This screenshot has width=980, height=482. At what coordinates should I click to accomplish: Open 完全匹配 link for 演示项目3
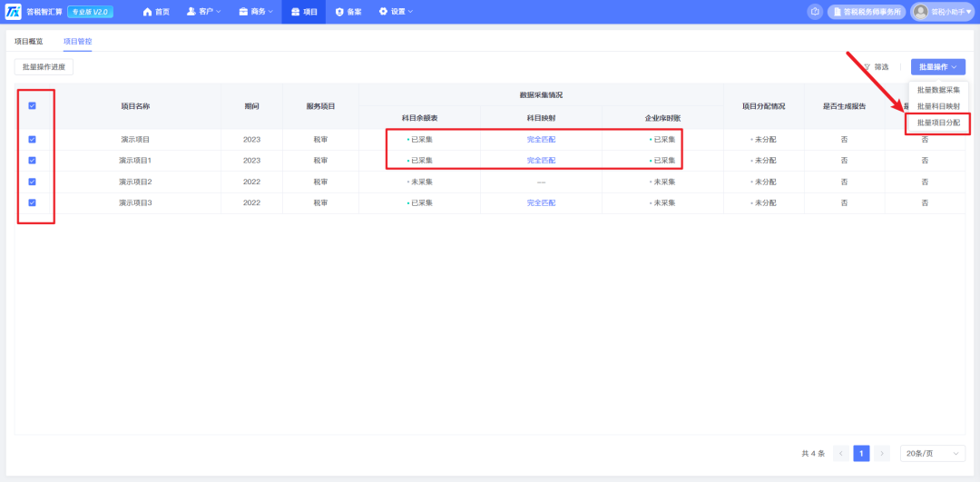coord(541,202)
